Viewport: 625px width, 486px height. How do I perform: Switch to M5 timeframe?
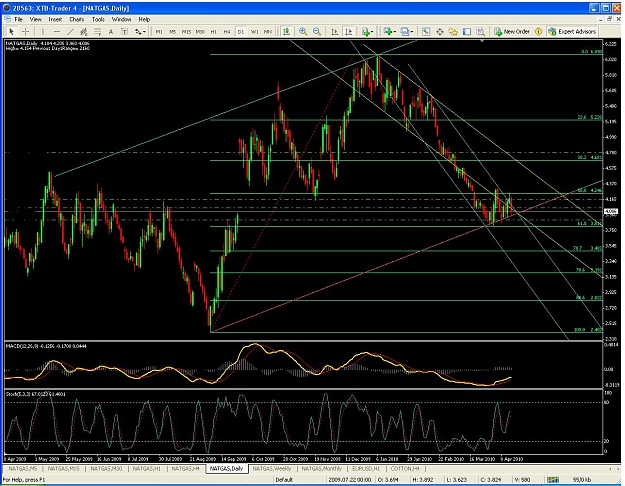[173, 31]
